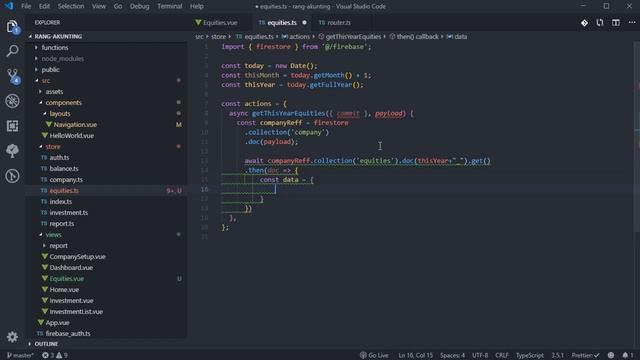640x360 pixels.
Task: Click getThisYearEquities in breadcrumb
Action: pyautogui.click(x=353, y=37)
